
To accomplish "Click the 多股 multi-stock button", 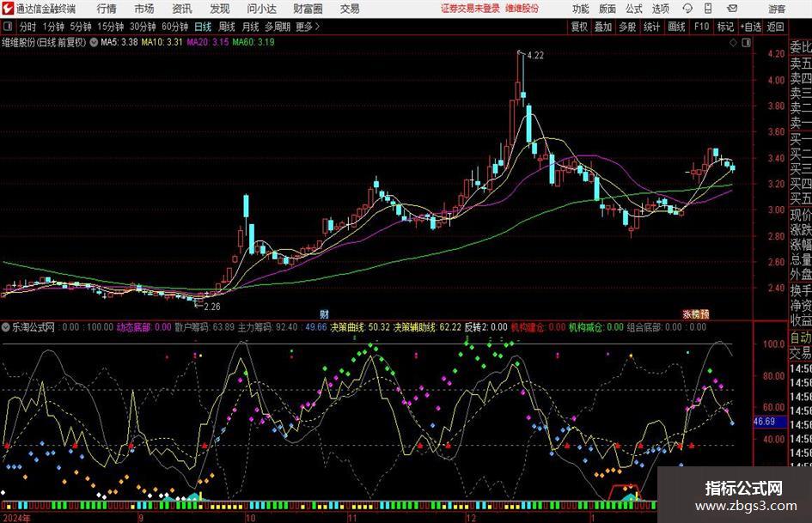I will coord(627,27).
